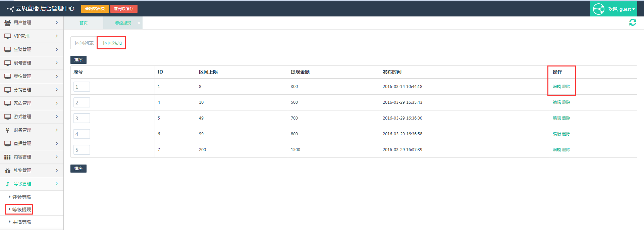This screenshot has width=644, height=230.
Task: Click the 区间上限 column header
Action: 208,72
